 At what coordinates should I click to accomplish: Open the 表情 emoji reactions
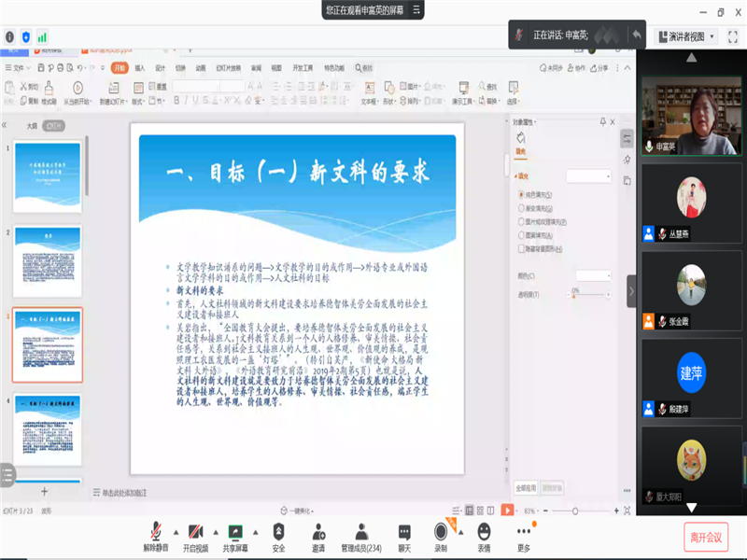[484, 531]
